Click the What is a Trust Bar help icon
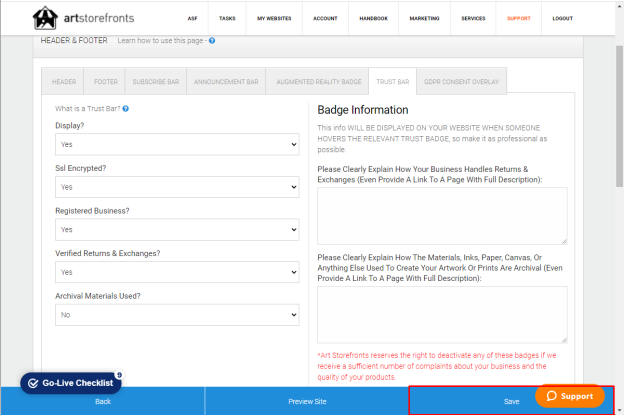The image size is (624, 415). pos(126,109)
